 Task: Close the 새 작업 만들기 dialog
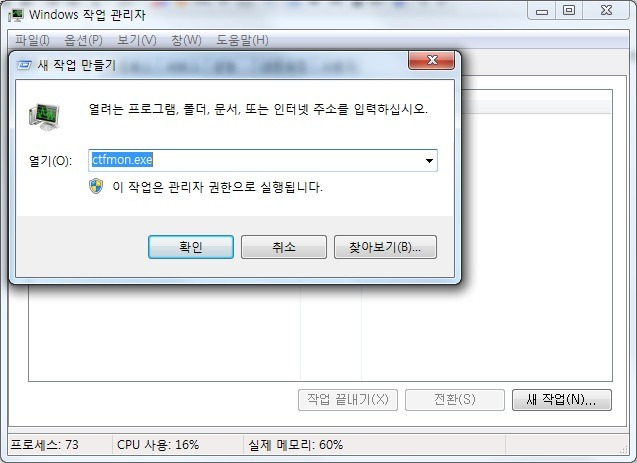click(x=431, y=60)
